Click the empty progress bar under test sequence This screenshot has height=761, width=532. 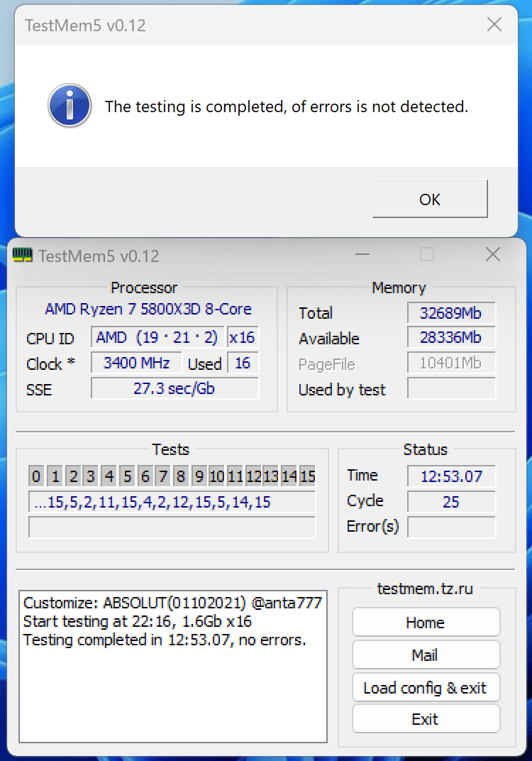[172, 527]
